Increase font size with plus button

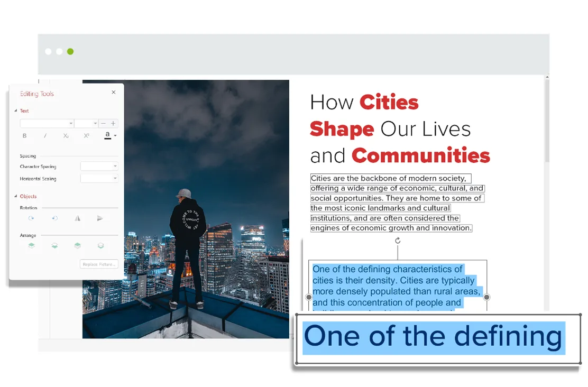point(113,124)
